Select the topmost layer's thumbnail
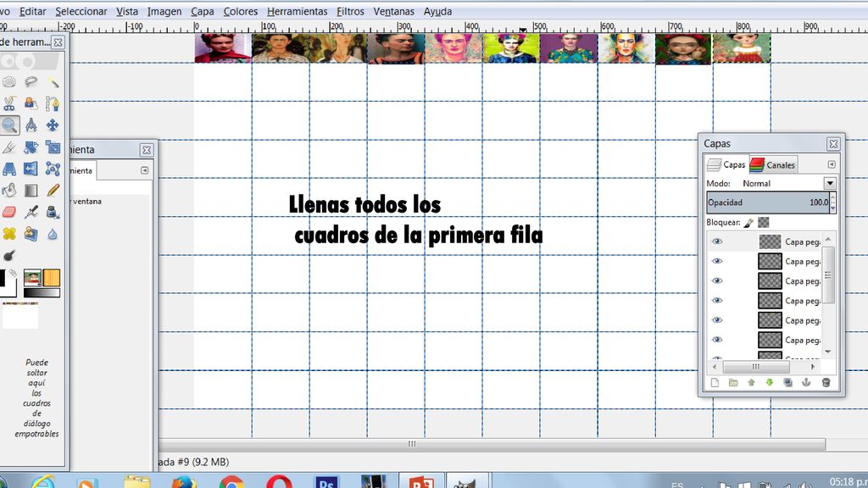 [770, 241]
